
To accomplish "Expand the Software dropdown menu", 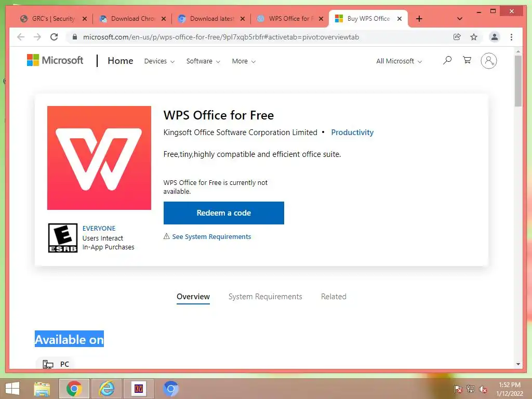I will coord(203,61).
